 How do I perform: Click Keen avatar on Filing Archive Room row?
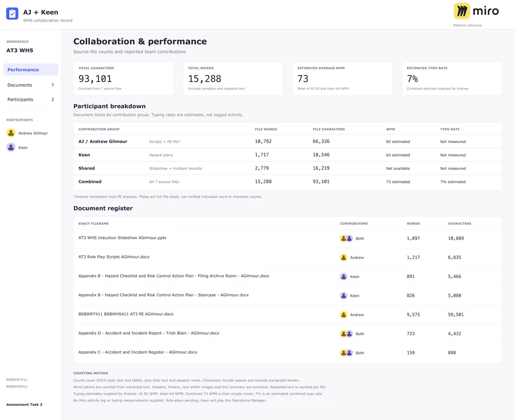(x=343, y=276)
